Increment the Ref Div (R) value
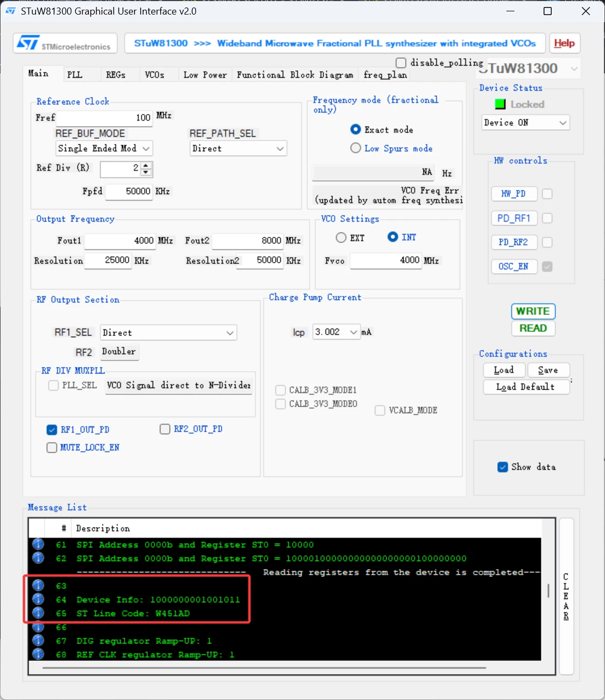The width and height of the screenshot is (605, 700). 146,165
